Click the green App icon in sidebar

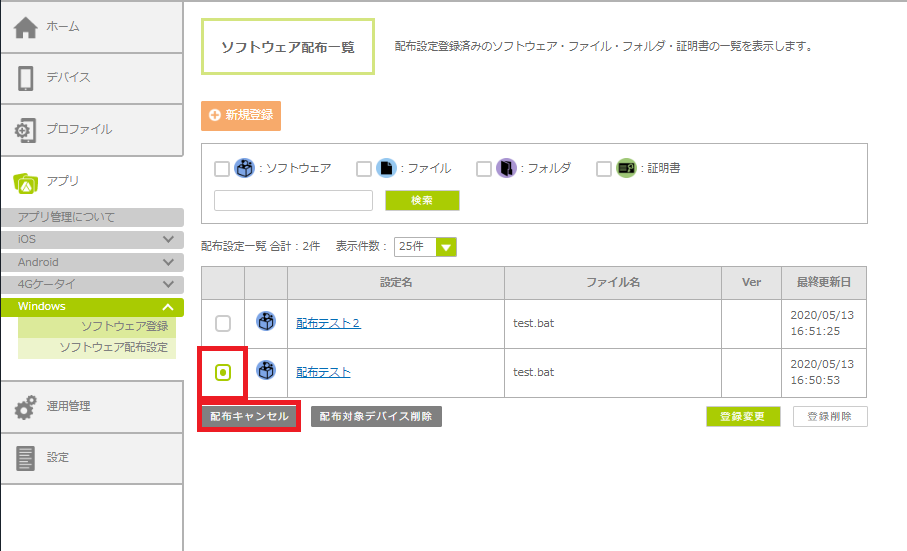click(26, 182)
